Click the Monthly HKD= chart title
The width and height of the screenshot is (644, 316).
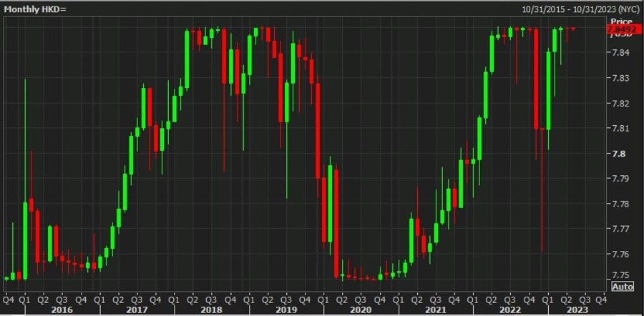coord(34,8)
